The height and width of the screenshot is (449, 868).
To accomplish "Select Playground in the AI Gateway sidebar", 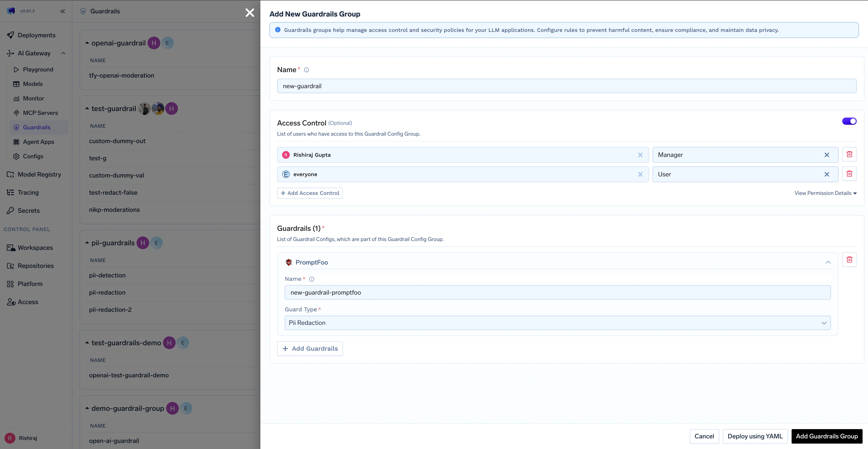I will click(x=38, y=69).
